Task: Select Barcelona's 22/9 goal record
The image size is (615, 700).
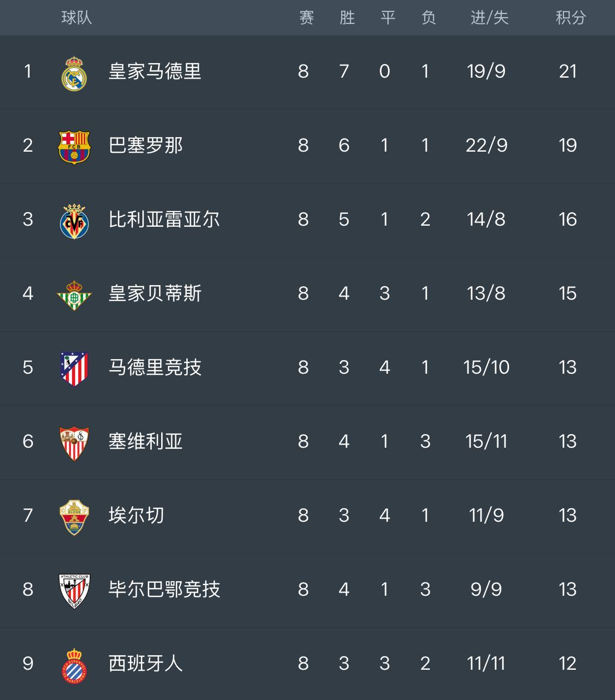Action: coord(486,145)
